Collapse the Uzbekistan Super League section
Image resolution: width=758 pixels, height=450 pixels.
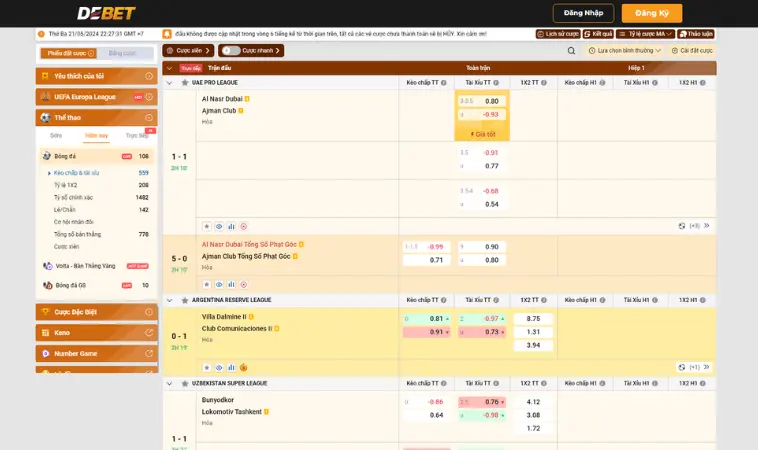pyautogui.click(x=169, y=383)
